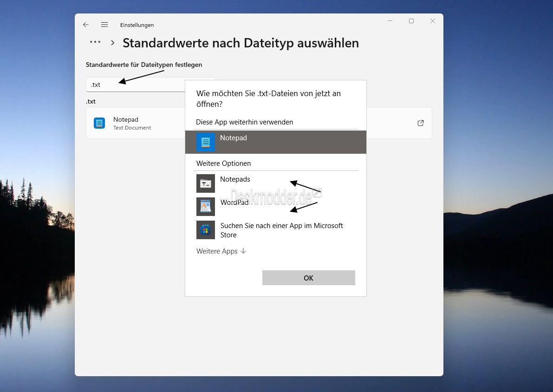
Task: Open 'Suchen Sie nach einer App im Microsoft Store'
Action: (x=281, y=230)
